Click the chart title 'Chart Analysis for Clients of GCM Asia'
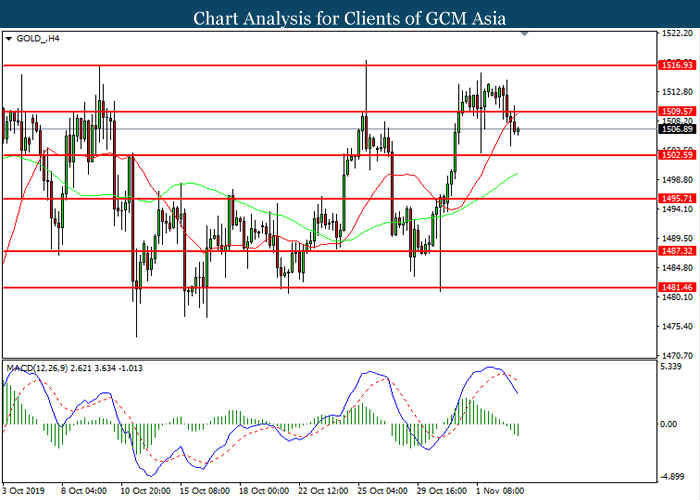 (x=350, y=15)
